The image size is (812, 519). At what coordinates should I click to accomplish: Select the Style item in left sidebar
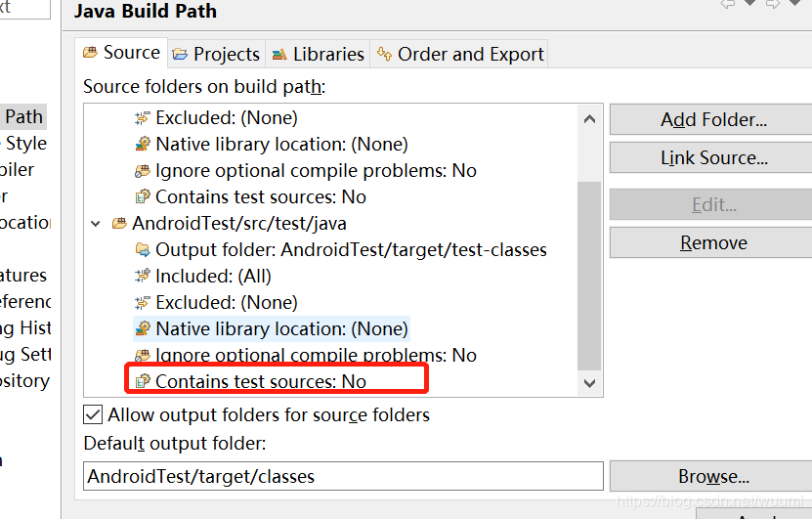point(25,144)
